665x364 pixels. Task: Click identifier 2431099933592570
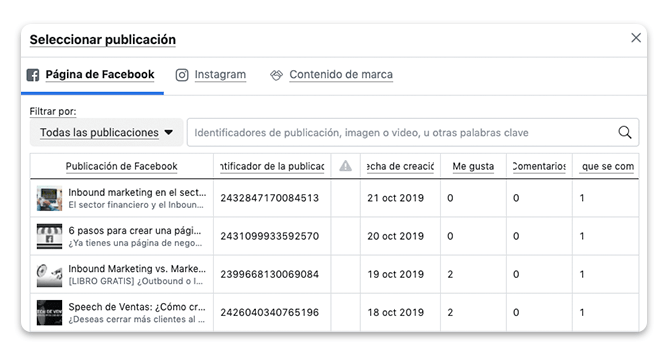tap(269, 236)
